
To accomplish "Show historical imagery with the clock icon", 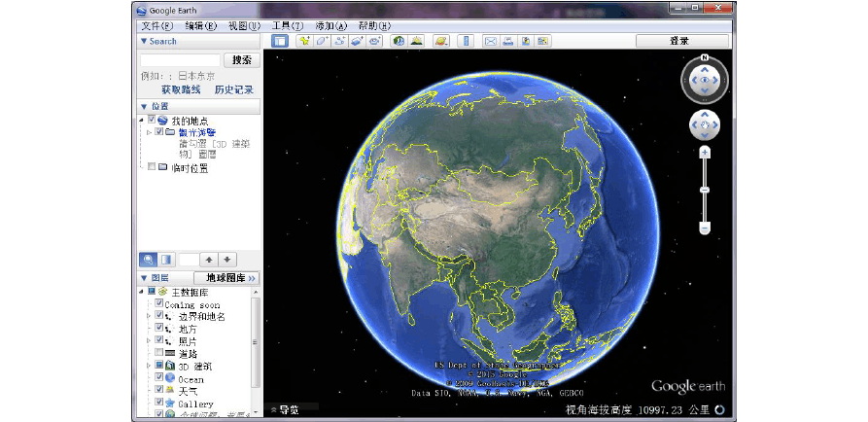I will tap(398, 41).
